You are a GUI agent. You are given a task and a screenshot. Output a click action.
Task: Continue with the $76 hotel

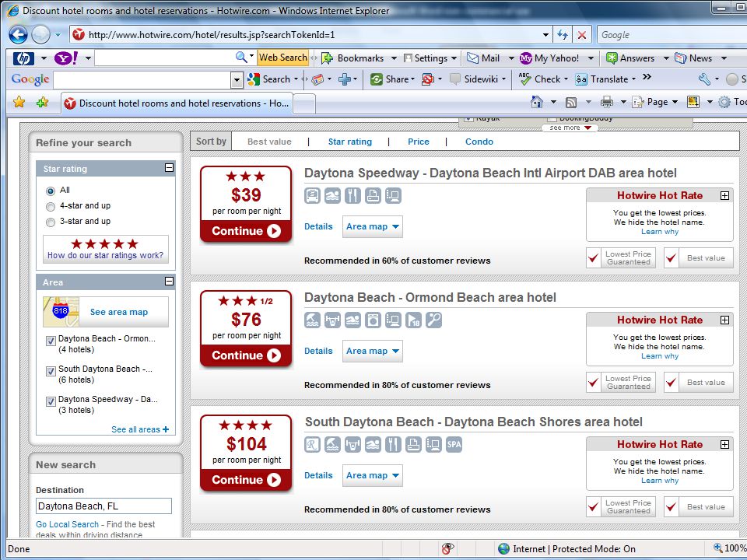point(246,355)
